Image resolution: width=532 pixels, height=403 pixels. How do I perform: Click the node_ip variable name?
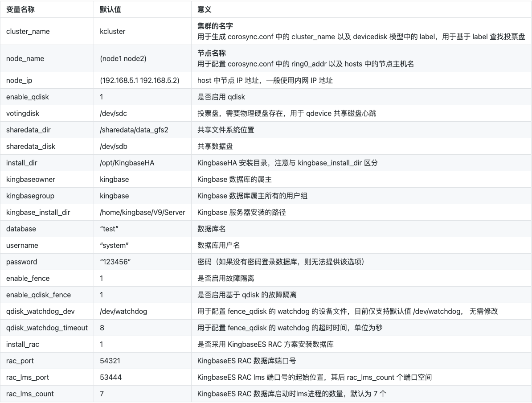pos(19,80)
